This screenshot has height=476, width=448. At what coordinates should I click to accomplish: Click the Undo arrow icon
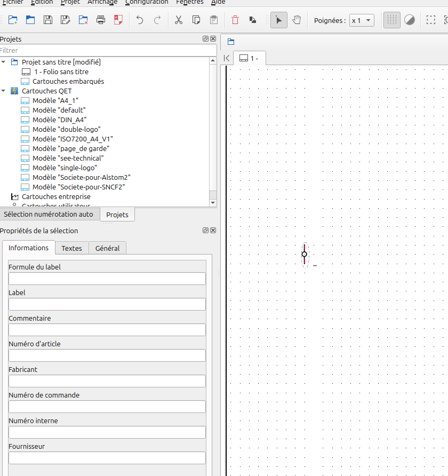140,20
